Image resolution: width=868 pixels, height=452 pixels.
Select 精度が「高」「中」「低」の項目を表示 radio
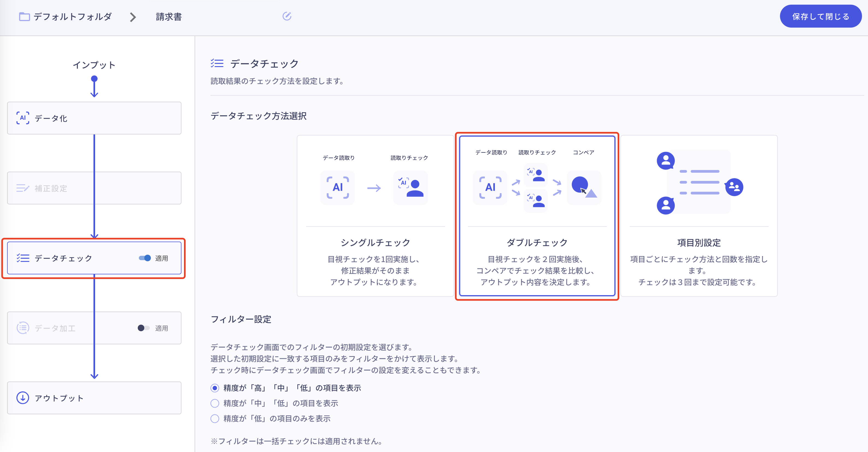(x=215, y=388)
